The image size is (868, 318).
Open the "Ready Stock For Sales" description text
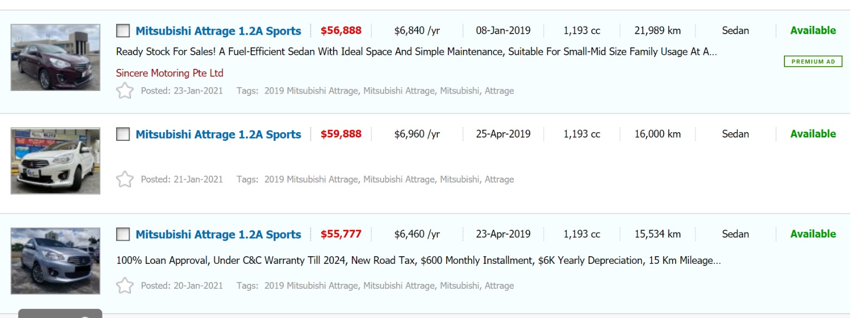click(416, 52)
